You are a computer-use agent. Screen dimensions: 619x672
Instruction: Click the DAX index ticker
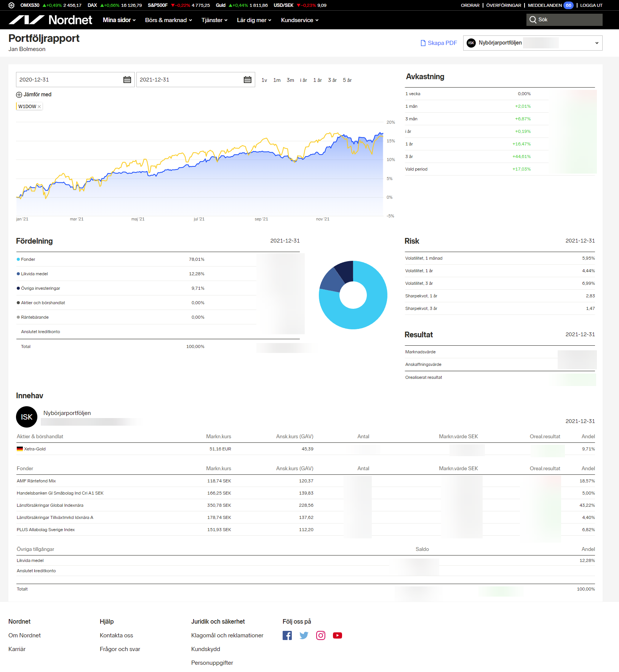point(115,5)
